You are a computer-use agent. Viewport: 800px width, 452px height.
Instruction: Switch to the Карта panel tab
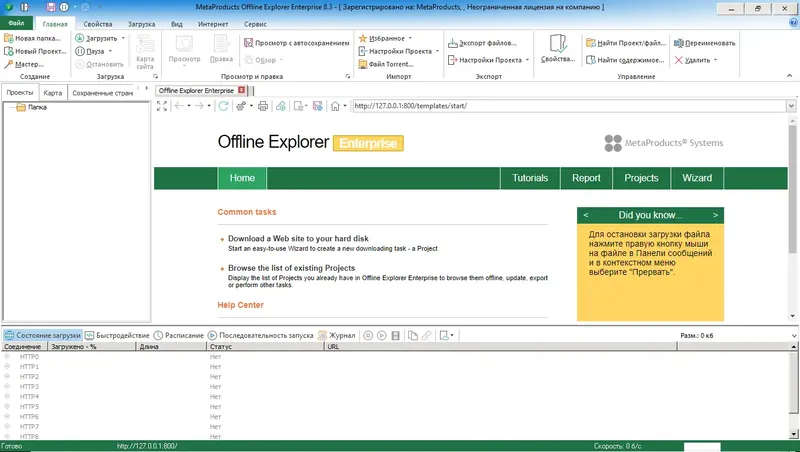tap(53, 93)
